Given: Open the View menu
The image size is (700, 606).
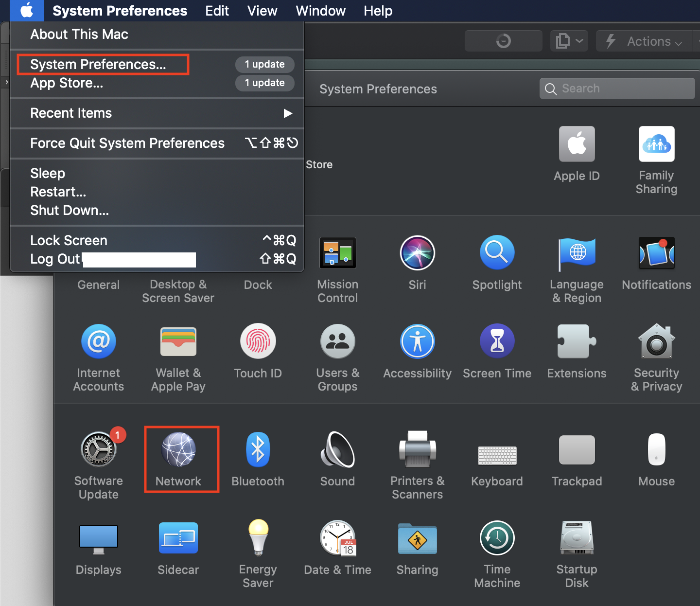Looking at the screenshot, I should point(262,11).
